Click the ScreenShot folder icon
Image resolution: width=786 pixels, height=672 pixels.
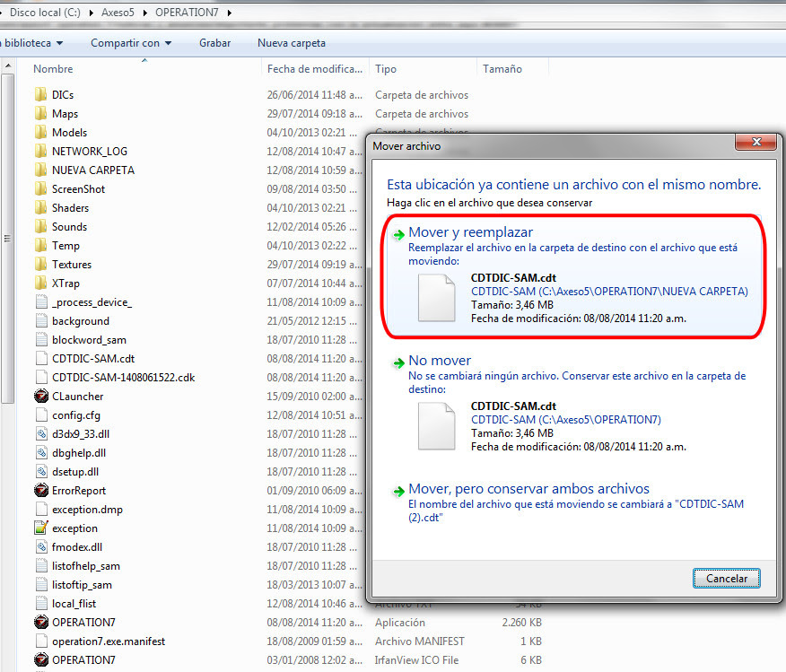[x=41, y=189]
